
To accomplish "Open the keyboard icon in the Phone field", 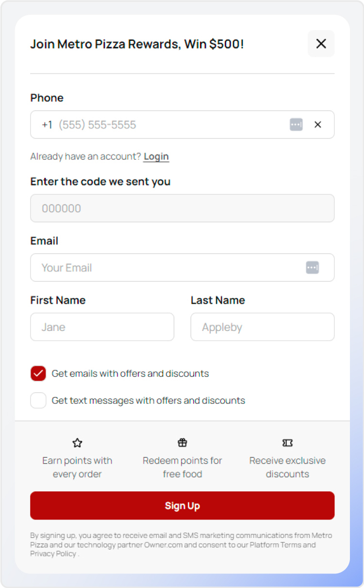I will [x=296, y=124].
